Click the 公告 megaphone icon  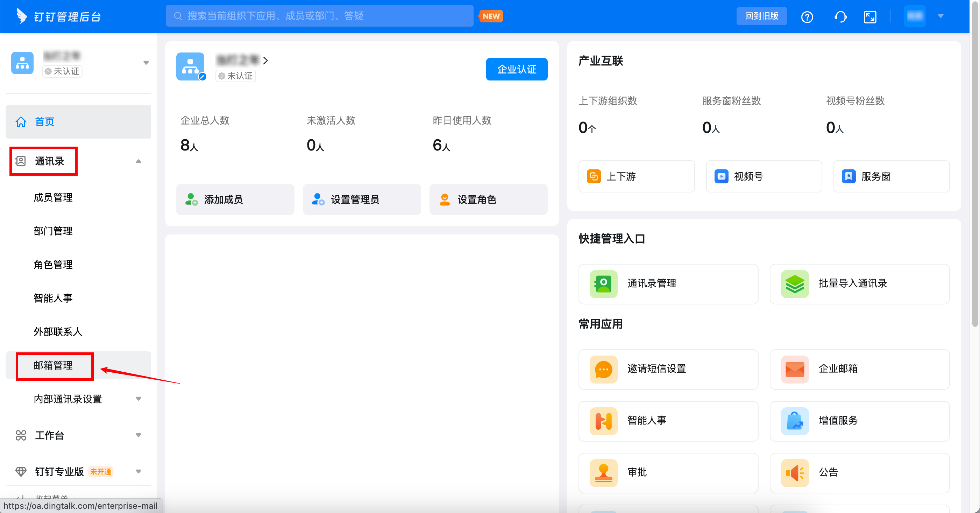coord(795,473)
